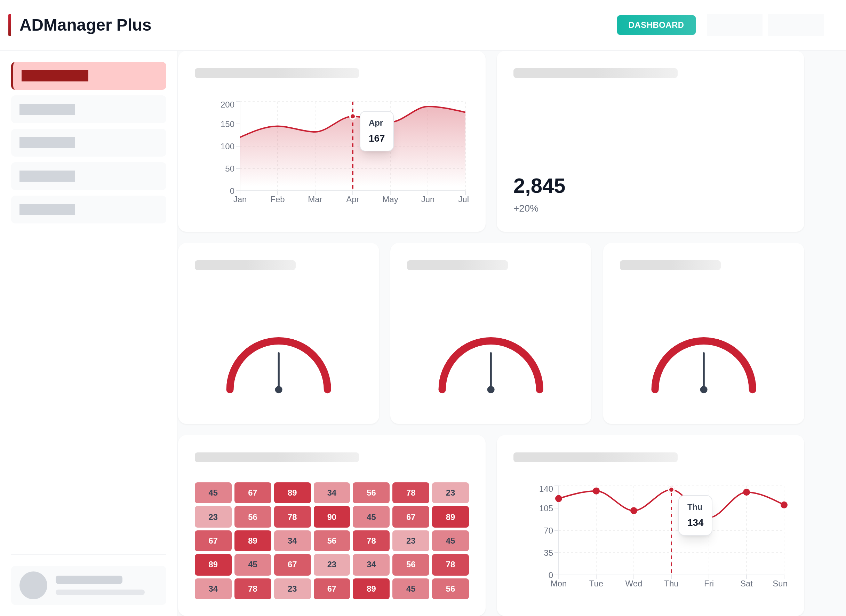Click the first gauge needle pivot
The height and width of the screenshot is (616, 846).
[x=279, y=389]
